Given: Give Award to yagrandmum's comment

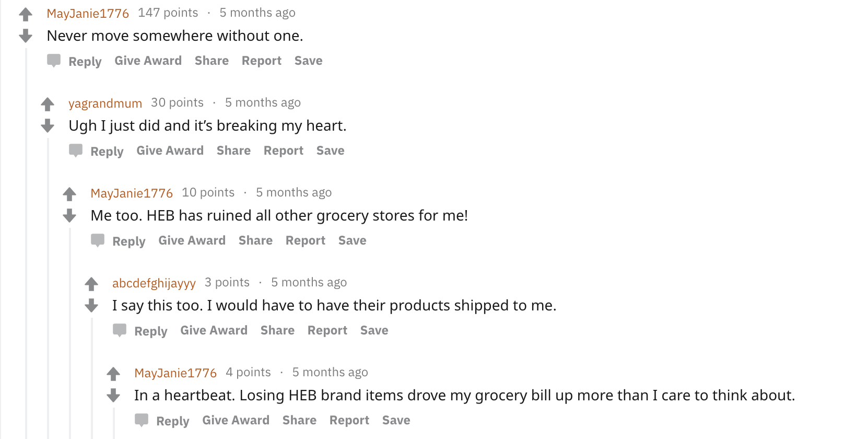Looking at the screenshot, I should [170, 151].
